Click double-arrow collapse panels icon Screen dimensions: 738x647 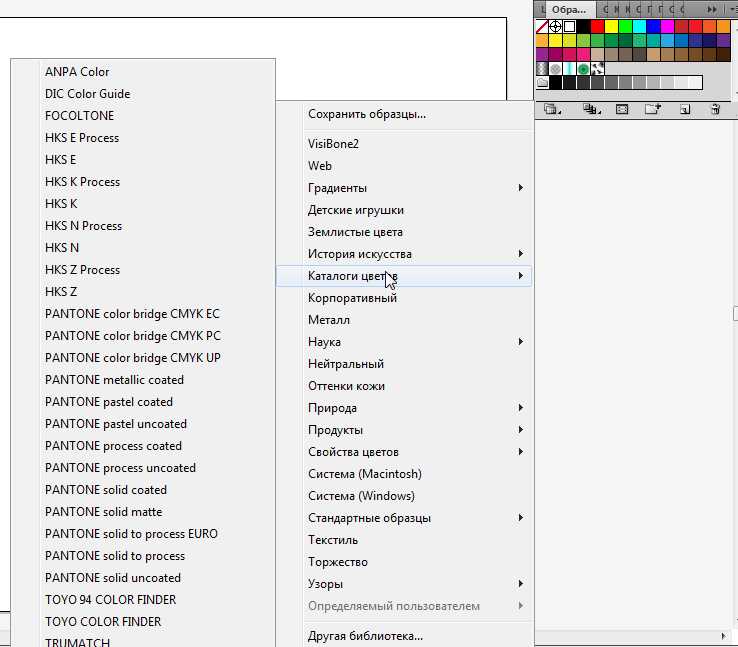pyautogui.click(x=712, y=9)
